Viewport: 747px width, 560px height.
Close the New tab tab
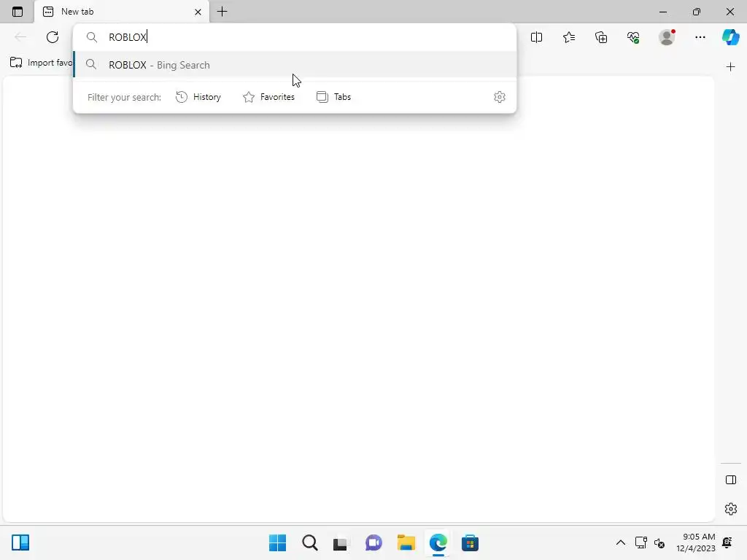(x=198, y=12)
